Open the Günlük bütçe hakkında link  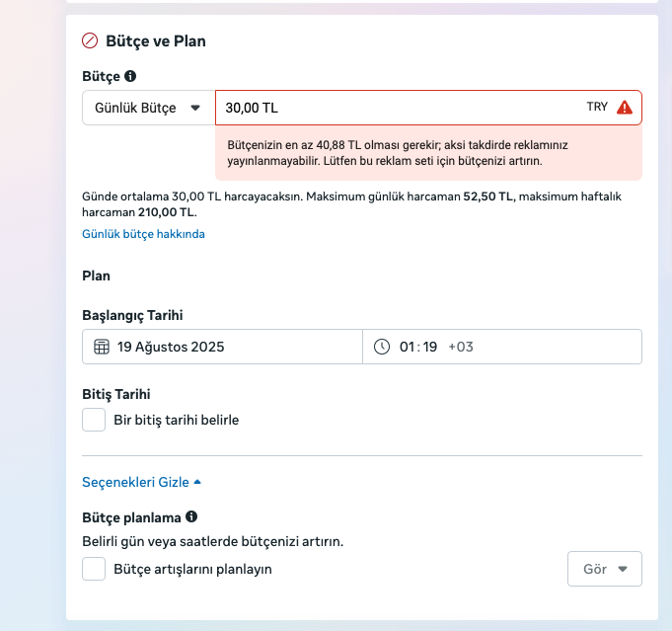(143, 234)
